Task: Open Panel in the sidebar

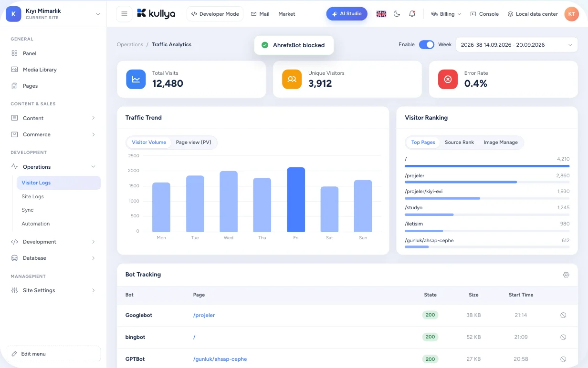Action: [x=53, y=53]
